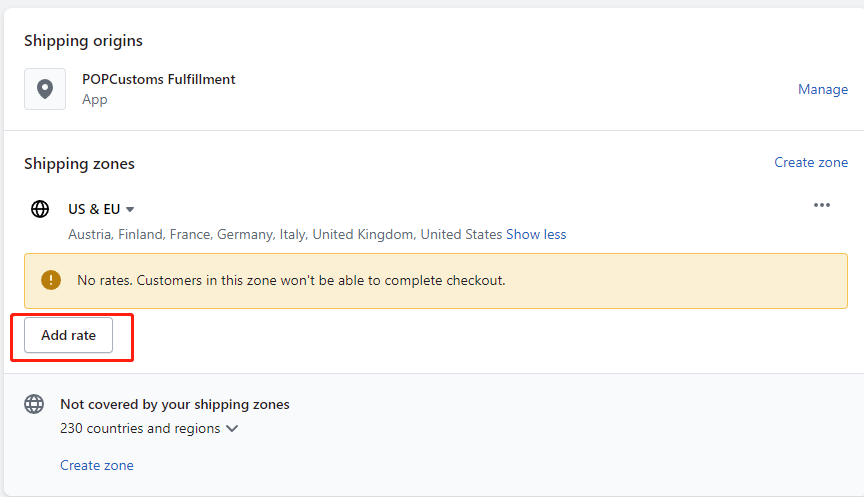Image resolution: width=864 pixels, height=497 pixels.
Task: Open the three-dot menu for US & EU zone
Action: click(822, 205)
